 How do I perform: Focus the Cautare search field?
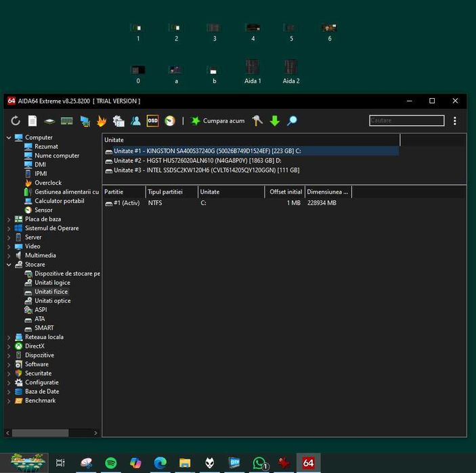(x=407, y=120)
